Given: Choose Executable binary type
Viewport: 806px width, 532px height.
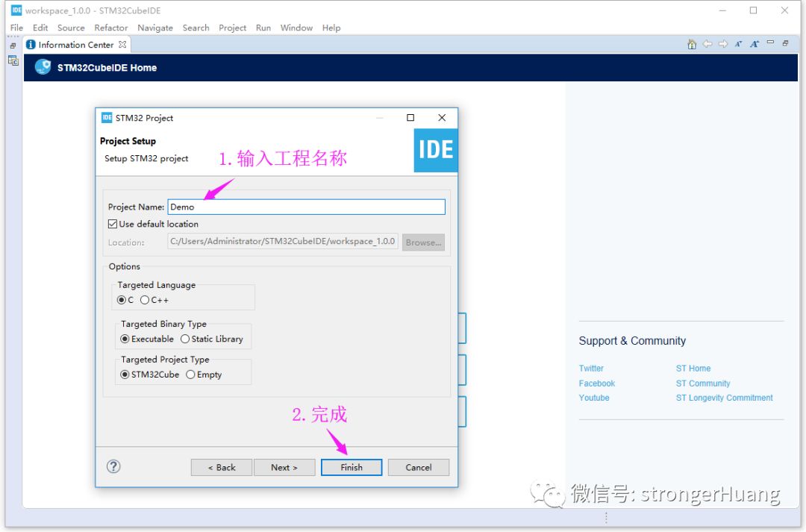Looking at the screenshot, I should coord(125,339).
